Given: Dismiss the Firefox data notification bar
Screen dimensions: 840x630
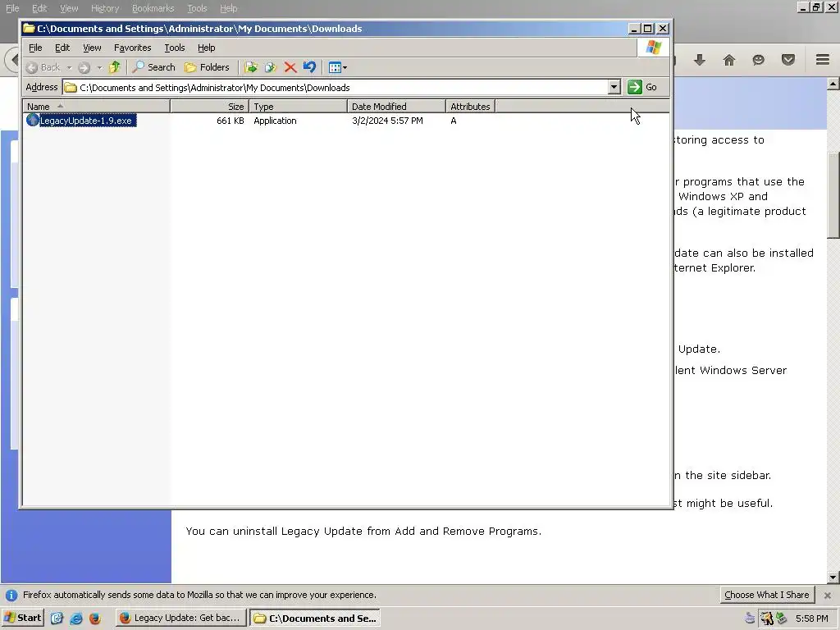Looking at the screenshot, I should tap(827, 596).
